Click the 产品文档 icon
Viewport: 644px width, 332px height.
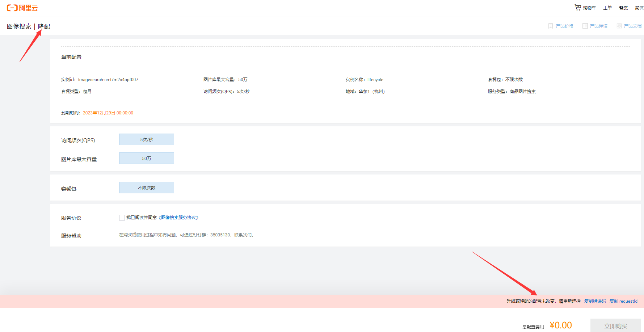pos(619,26)
